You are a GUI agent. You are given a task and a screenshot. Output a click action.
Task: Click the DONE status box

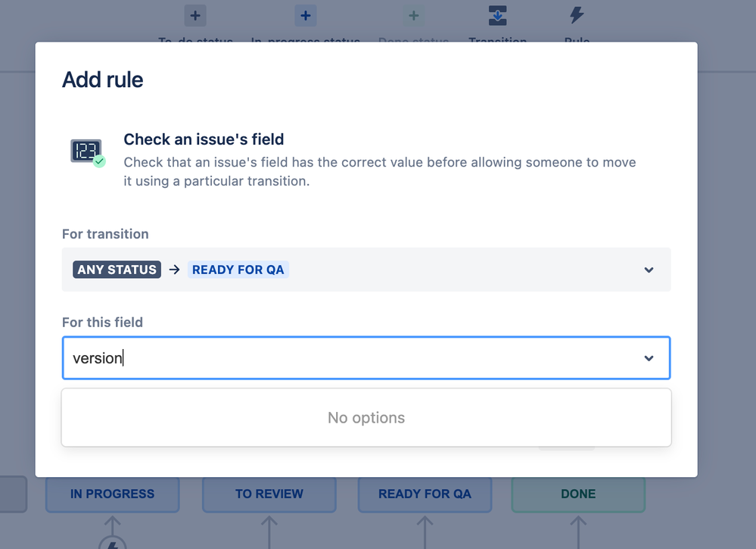[x=578, y=494]
